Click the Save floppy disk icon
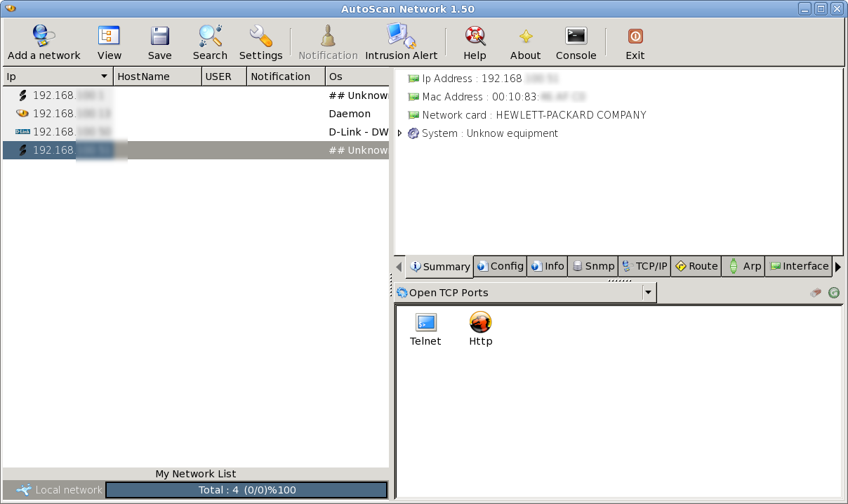The image size is (848, 504). (159, 36)
